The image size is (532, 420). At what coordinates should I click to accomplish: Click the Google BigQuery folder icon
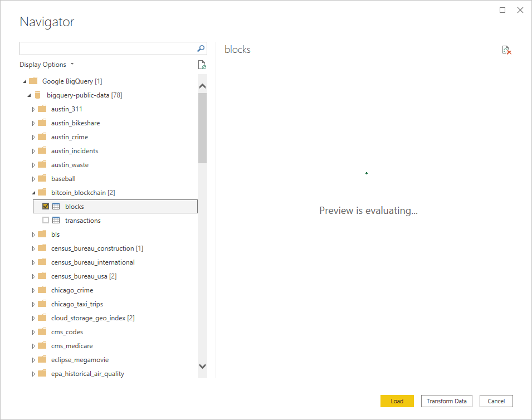33,81
